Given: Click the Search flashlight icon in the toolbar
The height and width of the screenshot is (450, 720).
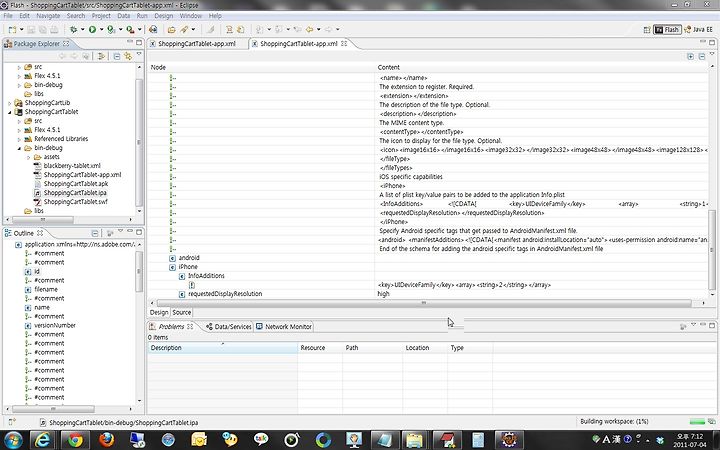Looking at the screenshot, I should pos(184,29).
